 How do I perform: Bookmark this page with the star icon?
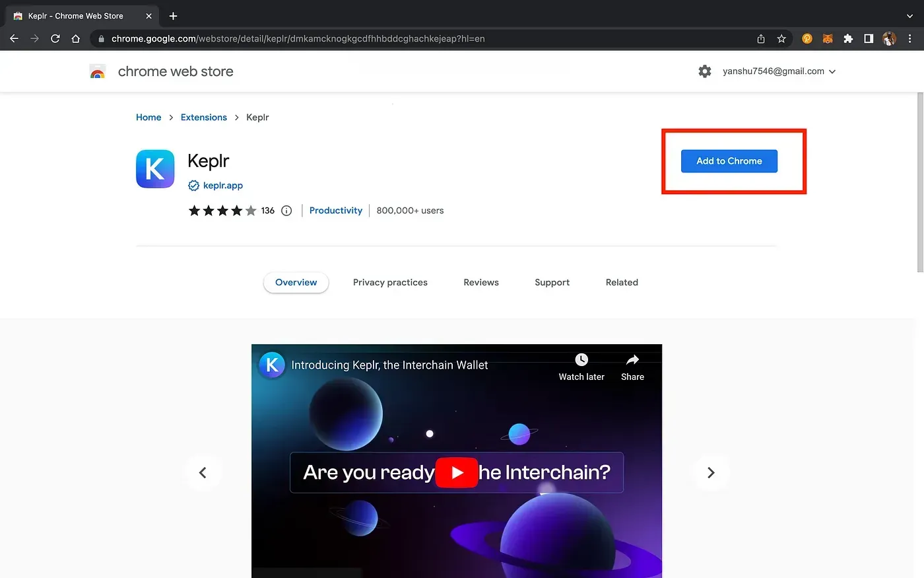click(x=781, y=39)
